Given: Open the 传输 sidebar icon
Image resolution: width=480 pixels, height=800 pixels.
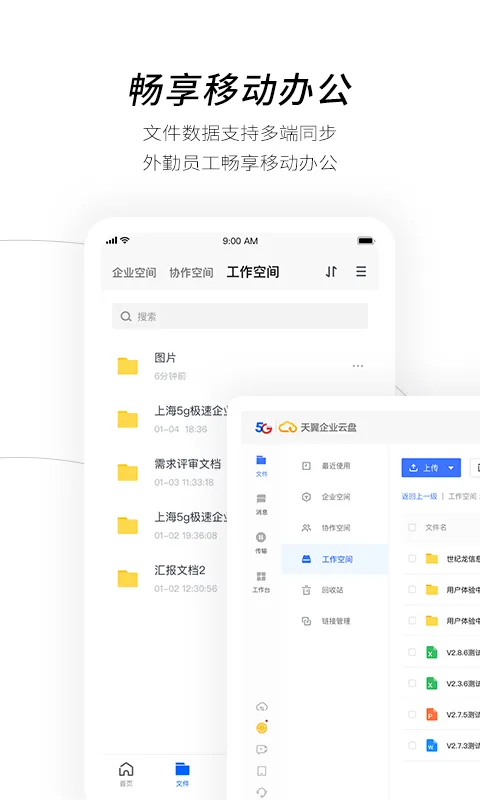Looking at the screenshot, I should 261,542.
